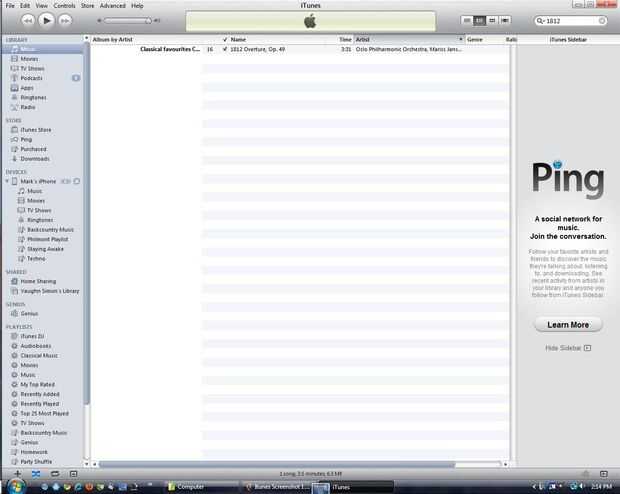Image resolution: width=620 pixels, height=494 pixels.
Task: Switch to Cover Flow view
Action: point(505,20)
